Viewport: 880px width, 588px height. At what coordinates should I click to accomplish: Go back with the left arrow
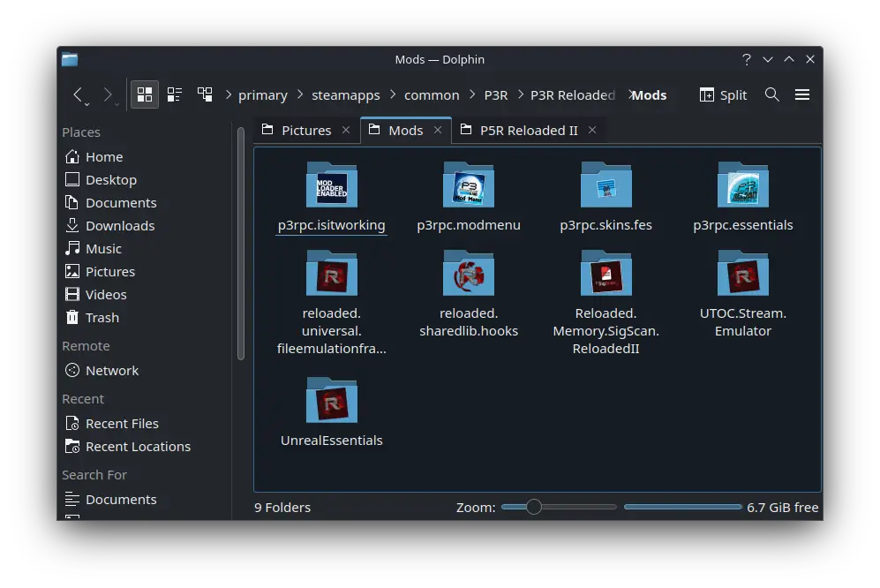coord(78,94)
